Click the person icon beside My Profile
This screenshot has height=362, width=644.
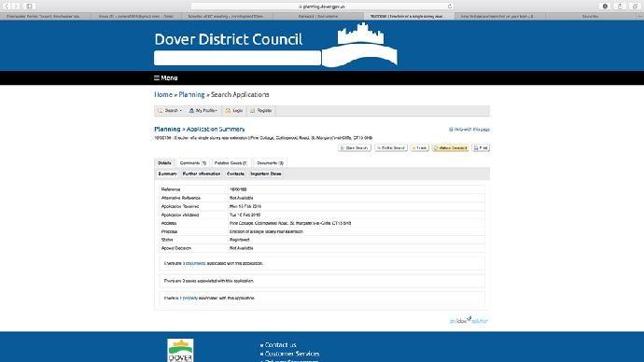pyautogui.click(x=191, y=110)
